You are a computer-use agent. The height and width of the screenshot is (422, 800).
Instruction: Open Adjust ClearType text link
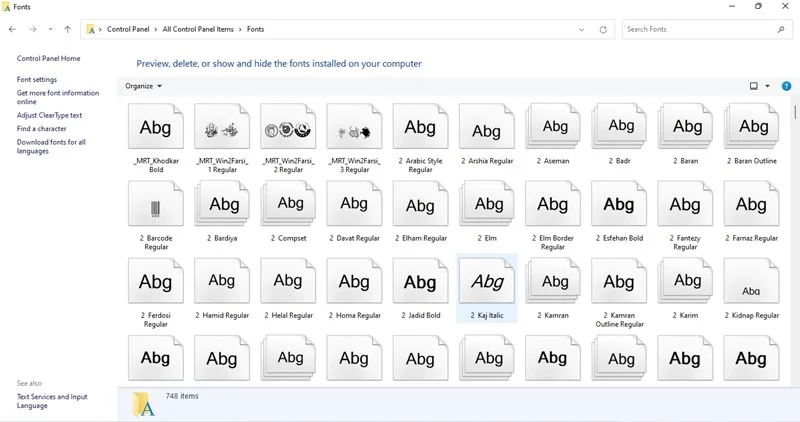[49, 115]
